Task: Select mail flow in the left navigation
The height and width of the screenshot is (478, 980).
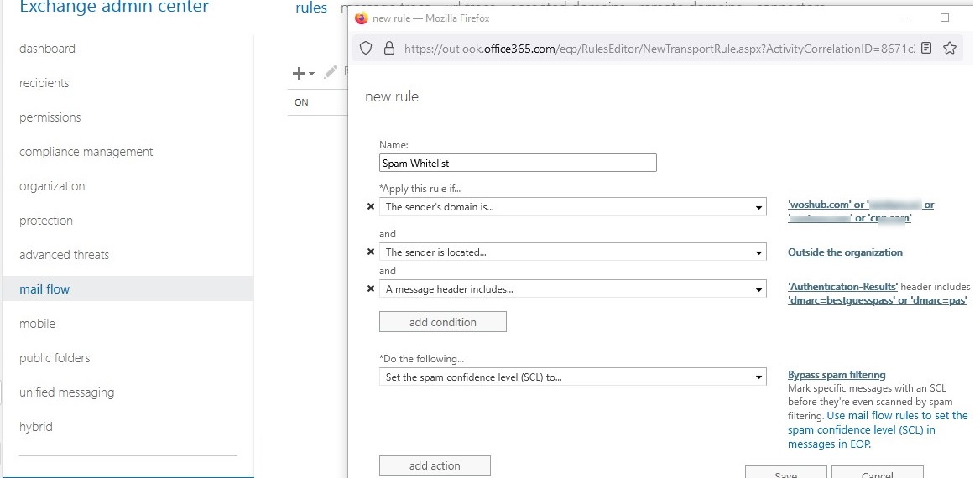Action: 44,289
